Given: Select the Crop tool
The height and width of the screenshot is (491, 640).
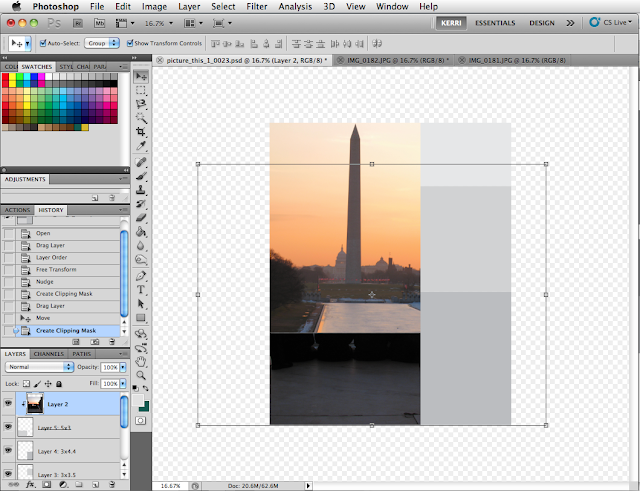Looking at the screenshot, I should click(x=141, y=131).
